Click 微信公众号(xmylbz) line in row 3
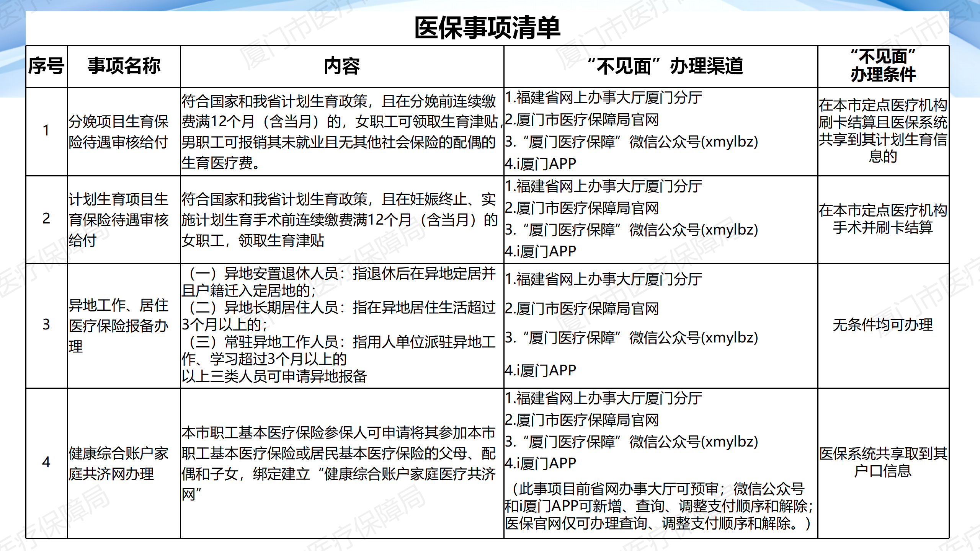Image resolution: width=980 pixels, height=551 pixels. point(632,338)
